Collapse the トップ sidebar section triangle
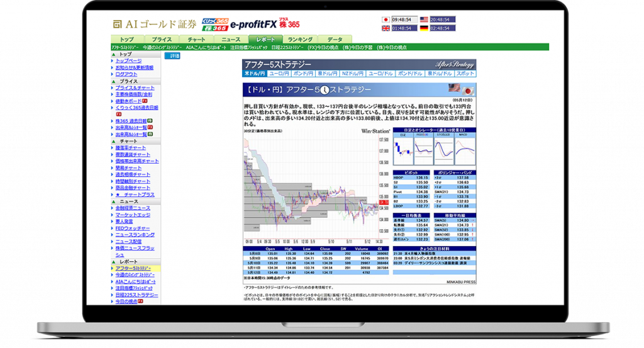 coord(114,54)
